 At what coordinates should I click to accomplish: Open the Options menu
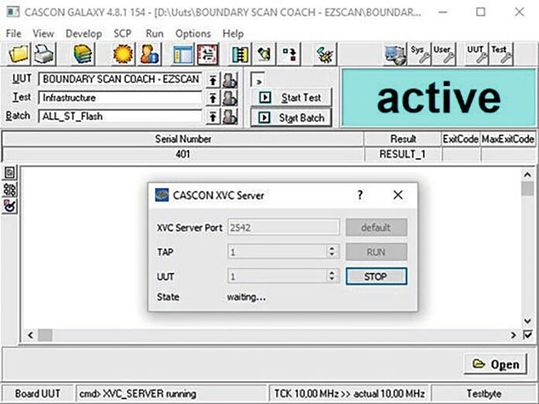193,34
